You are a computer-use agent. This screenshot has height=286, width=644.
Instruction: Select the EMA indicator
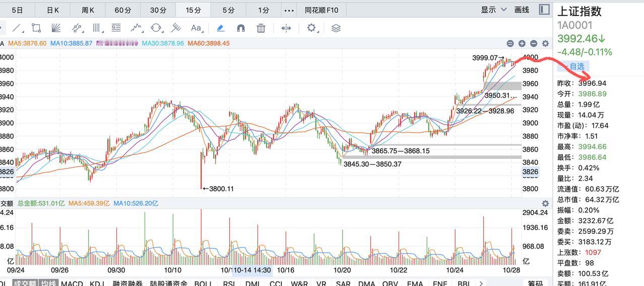[x=415, y=283]
